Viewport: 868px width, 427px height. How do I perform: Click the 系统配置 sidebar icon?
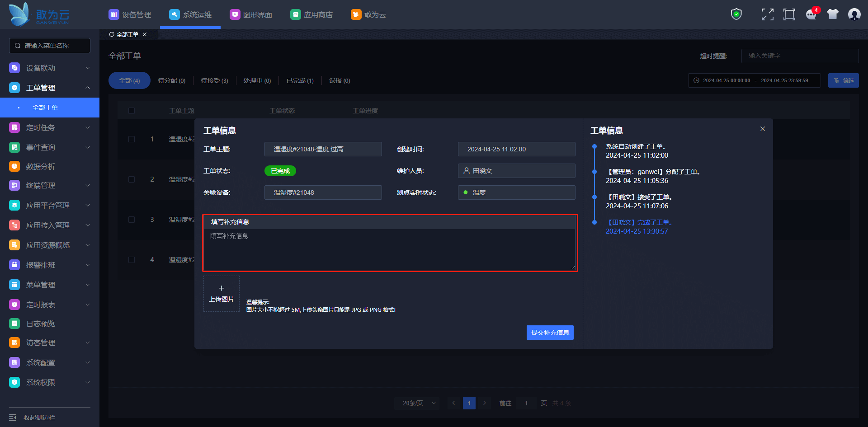coord(14,362)
